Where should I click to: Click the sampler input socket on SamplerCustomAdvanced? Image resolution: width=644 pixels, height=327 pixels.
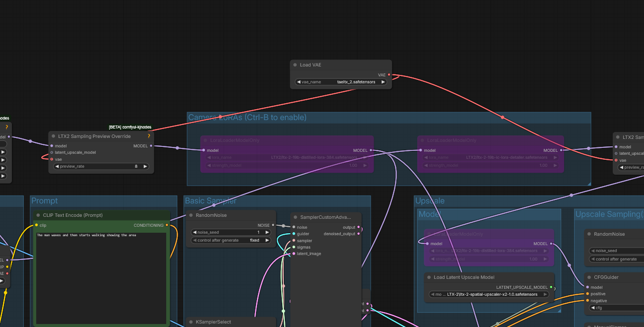coord(294,241)
